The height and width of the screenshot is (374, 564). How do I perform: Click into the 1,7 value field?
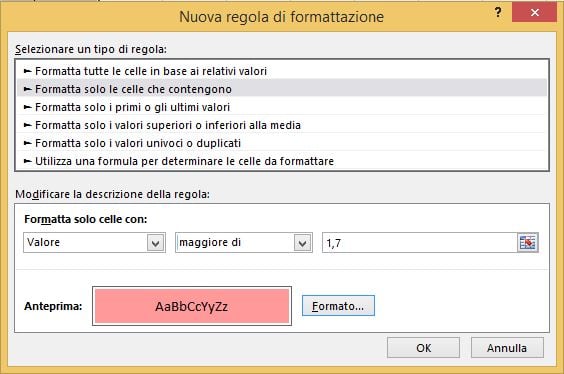420,243
